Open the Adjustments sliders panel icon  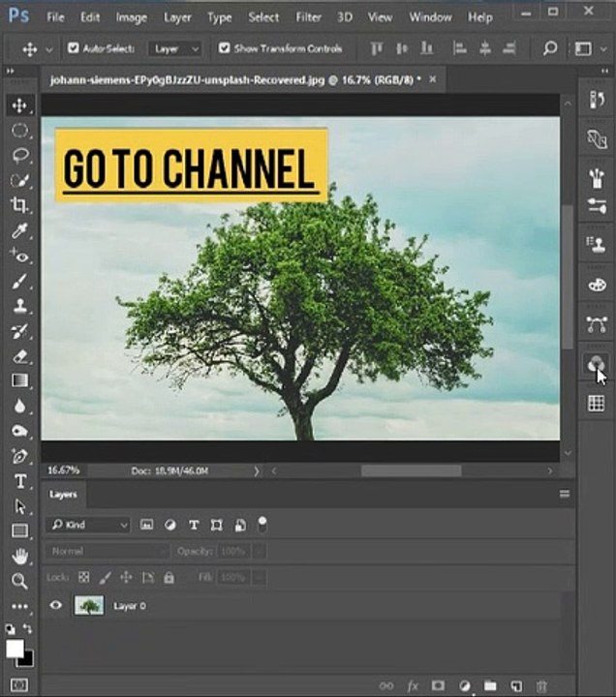597,206
